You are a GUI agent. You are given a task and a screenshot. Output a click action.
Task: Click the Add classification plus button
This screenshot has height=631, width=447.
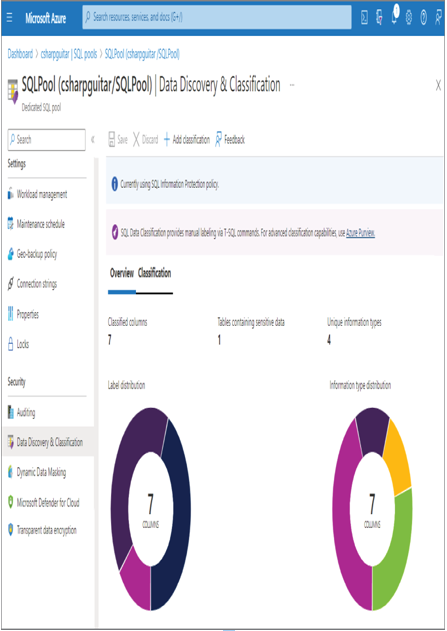click(x=187, y=140)
